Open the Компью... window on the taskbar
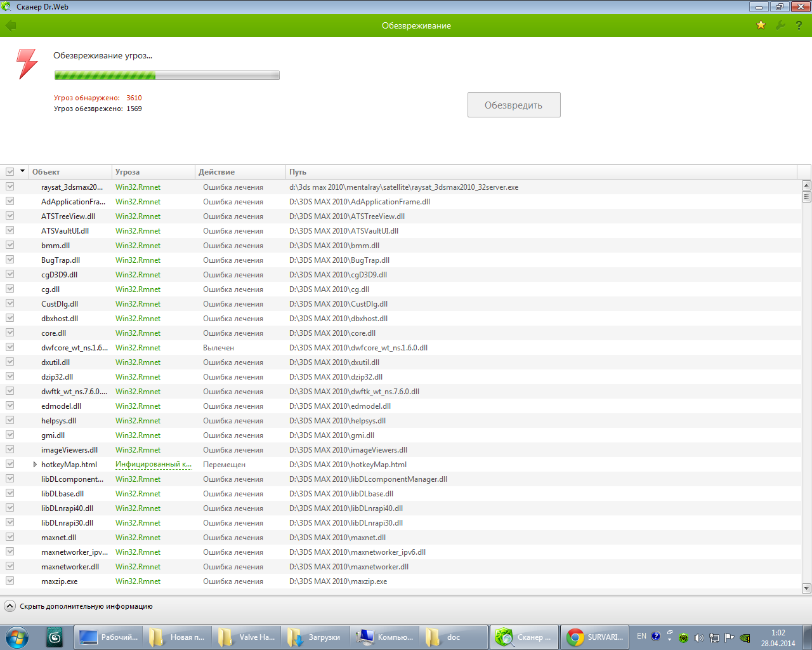 pyautogui.click(x=384, y=637)
